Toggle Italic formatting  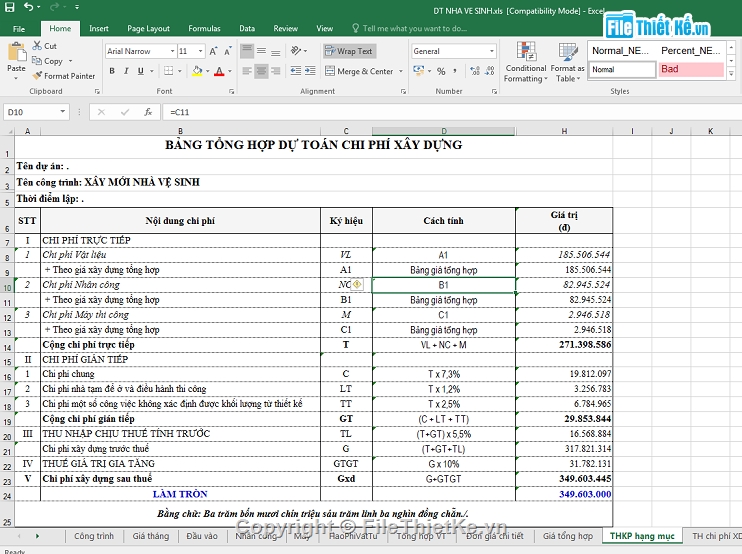tap(126, 71)
